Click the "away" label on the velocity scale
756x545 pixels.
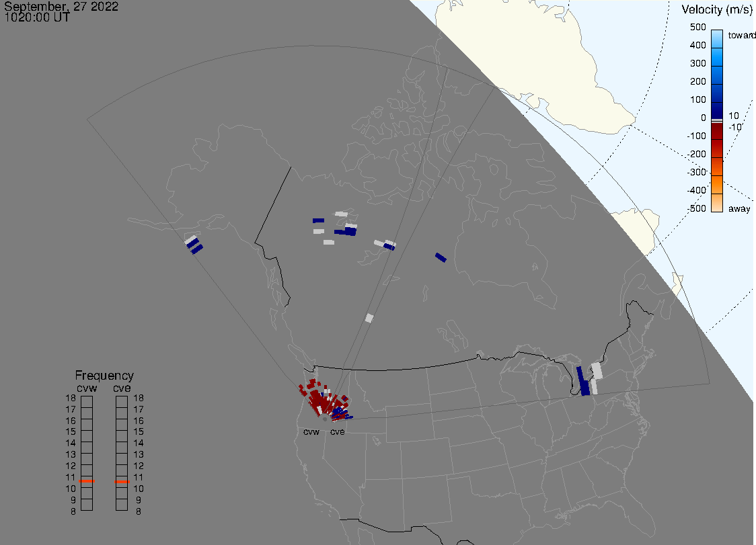coord(739,208)
